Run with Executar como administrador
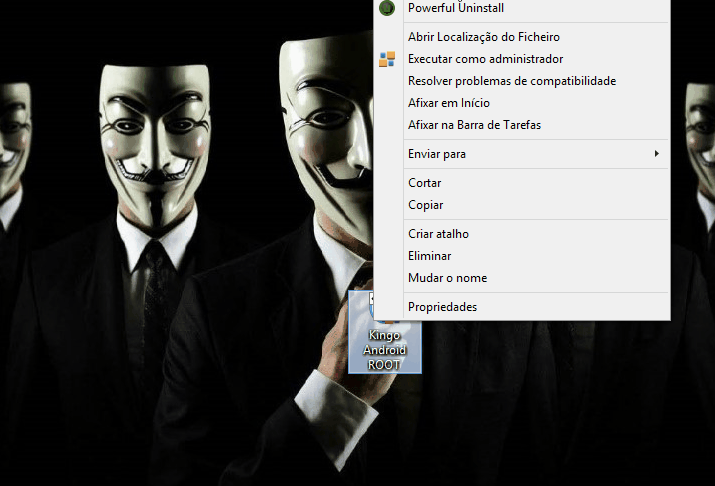Viewport: 715px width, 486px height. click(485, 59)
